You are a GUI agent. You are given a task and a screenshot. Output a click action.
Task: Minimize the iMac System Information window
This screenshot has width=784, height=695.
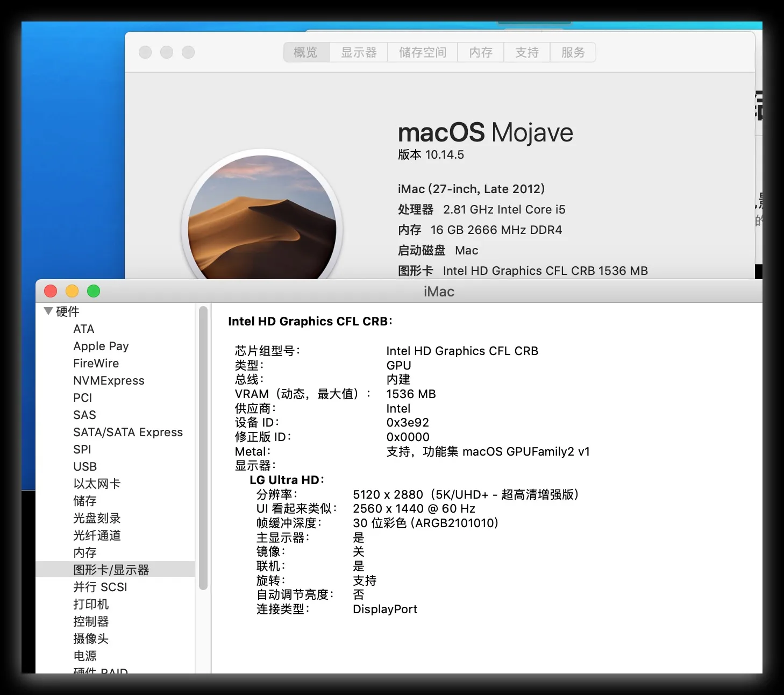72,291
